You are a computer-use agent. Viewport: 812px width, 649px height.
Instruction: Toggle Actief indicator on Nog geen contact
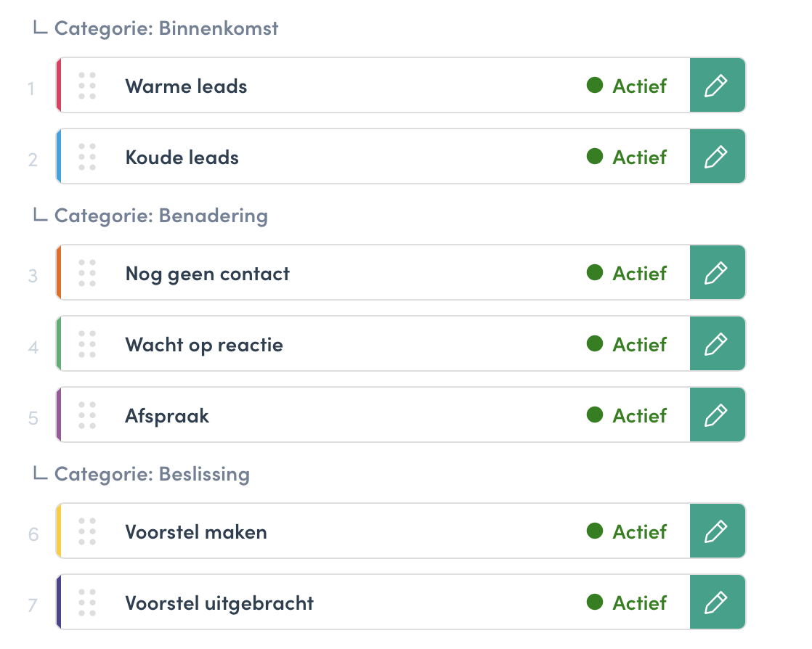(627, 273)
